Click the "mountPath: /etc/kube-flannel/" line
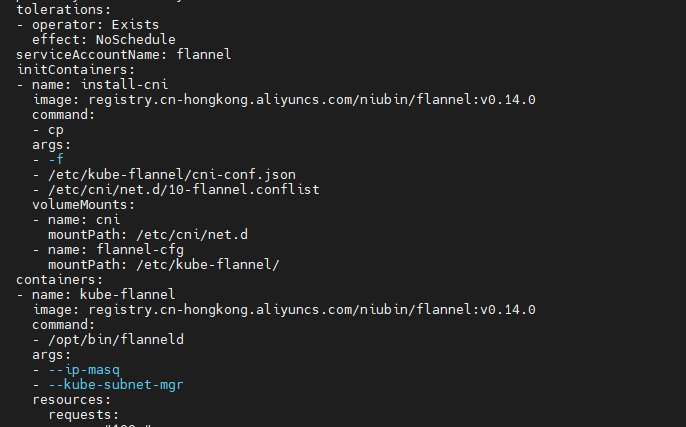This screenshot has width=686, height=427. click(164, 264)
